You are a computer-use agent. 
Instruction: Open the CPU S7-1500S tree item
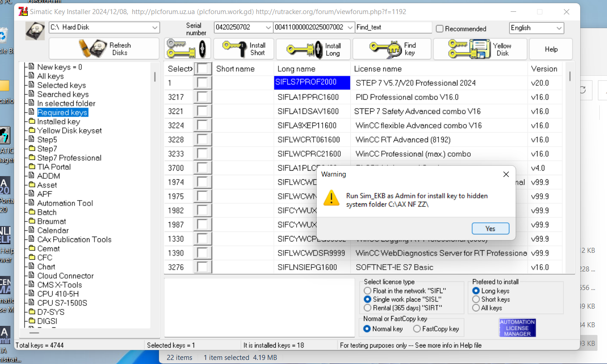[62, 303]
